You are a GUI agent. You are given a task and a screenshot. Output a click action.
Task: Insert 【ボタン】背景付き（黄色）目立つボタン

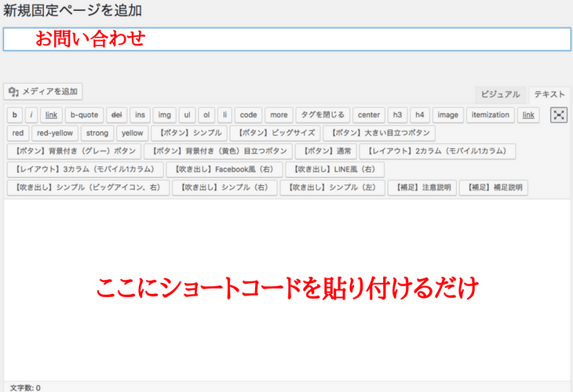click(217, 151)
